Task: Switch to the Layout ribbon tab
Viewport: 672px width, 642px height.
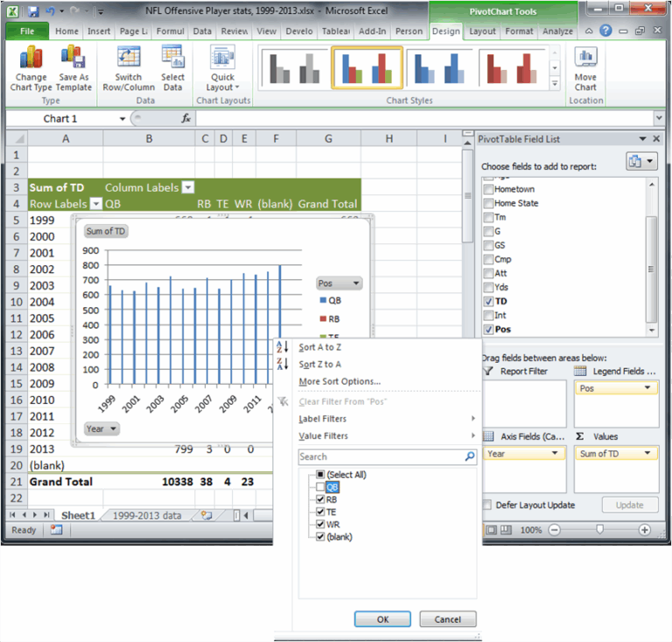Action: tap(482, 31)
